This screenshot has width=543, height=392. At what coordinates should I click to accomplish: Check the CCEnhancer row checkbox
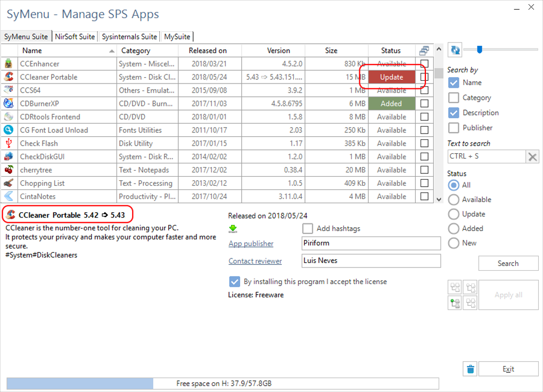[424, 64]
